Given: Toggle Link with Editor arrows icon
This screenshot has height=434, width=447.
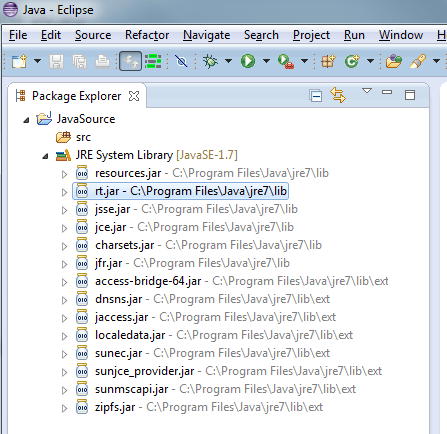Looking at the screenshot, I should tap(338, 95).
